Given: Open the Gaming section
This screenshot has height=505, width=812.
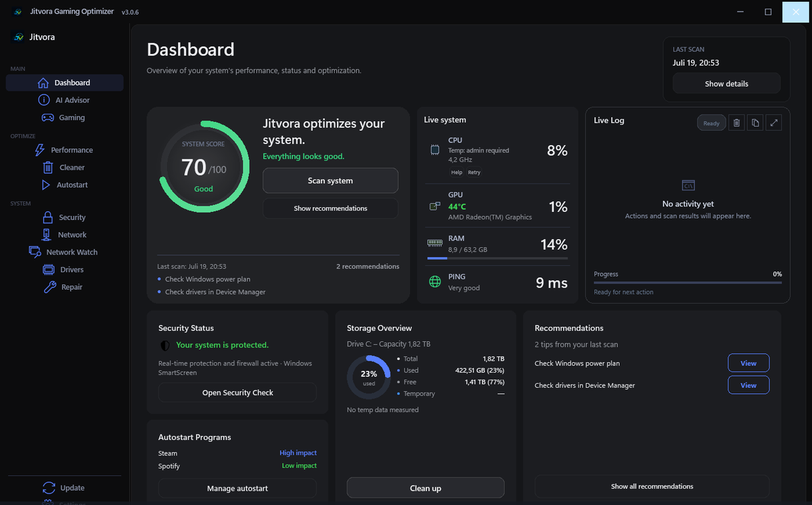Looking at the screenshot, I should tap(64, 118).
